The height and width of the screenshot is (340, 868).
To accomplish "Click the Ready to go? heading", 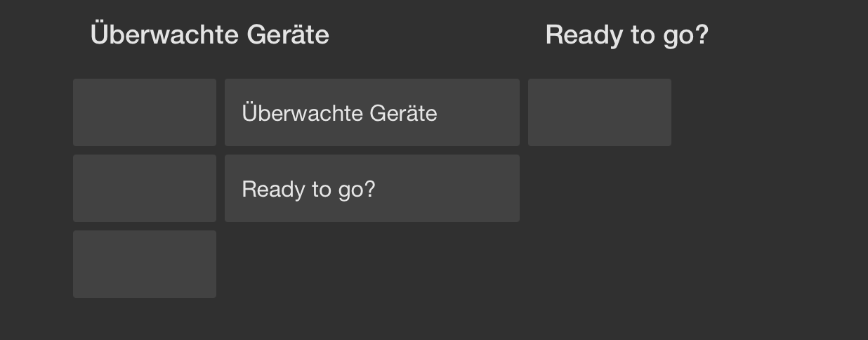I will pos(626,34).
